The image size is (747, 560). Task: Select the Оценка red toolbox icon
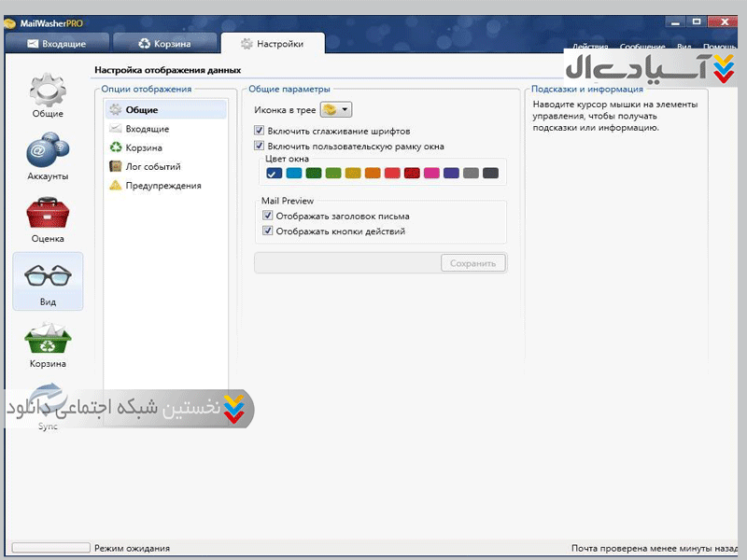click(47, 217)
